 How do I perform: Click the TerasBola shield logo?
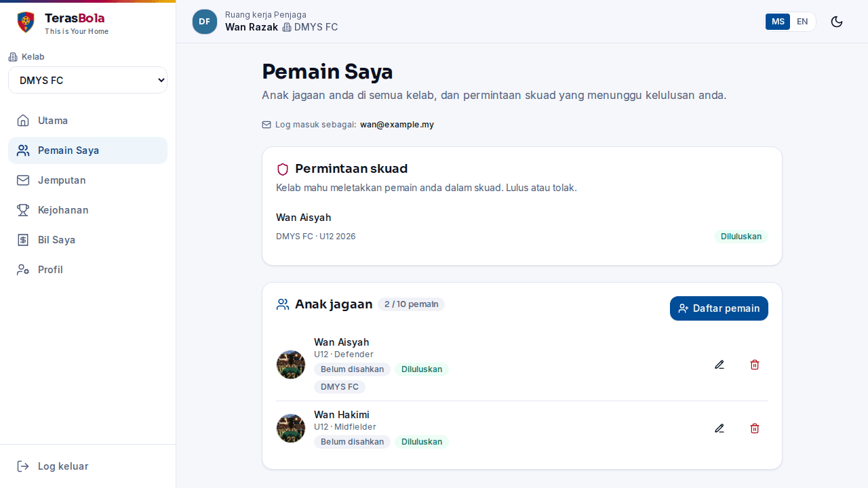point(26,22)
